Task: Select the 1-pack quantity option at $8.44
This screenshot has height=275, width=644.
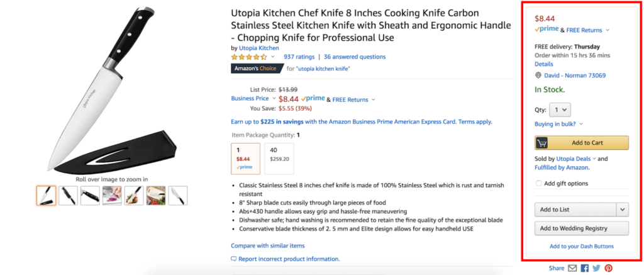Action: coord(246,159)
